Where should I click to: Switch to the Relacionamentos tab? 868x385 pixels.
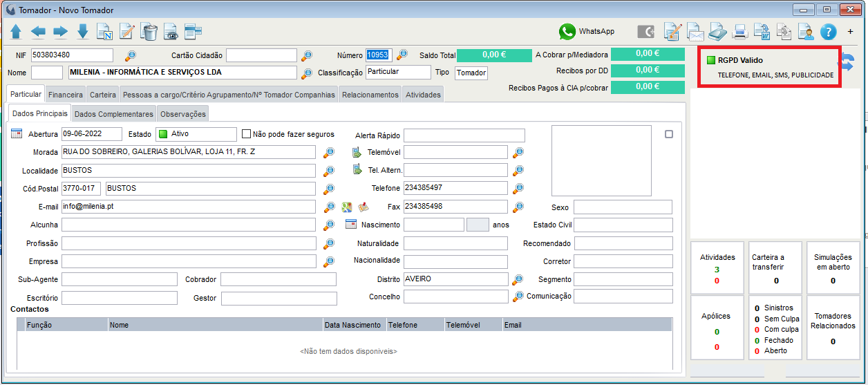[370, 95]
